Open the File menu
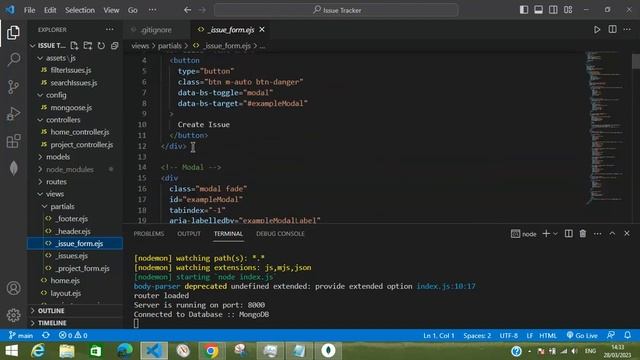Screen dimensions: 640x360 click(x=29, y=10)
